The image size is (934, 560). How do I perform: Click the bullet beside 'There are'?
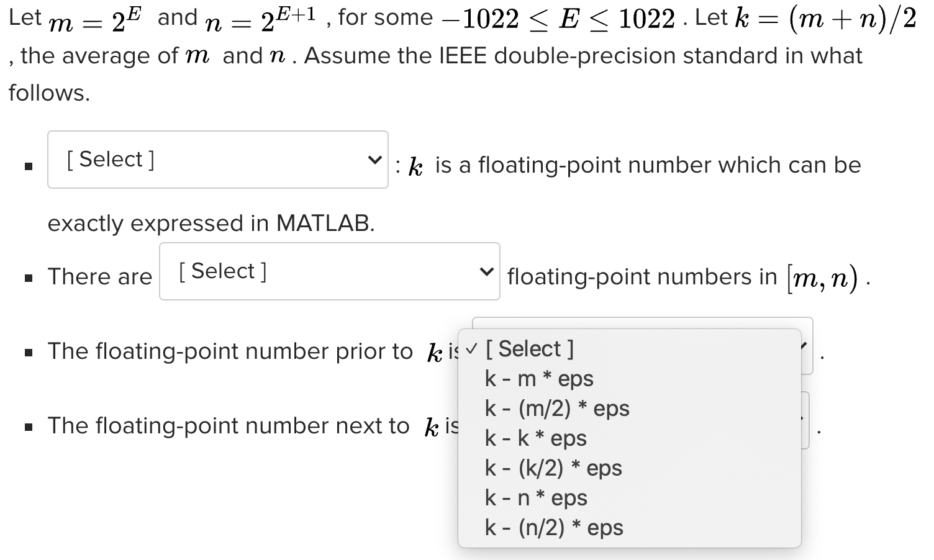point(27,278)
